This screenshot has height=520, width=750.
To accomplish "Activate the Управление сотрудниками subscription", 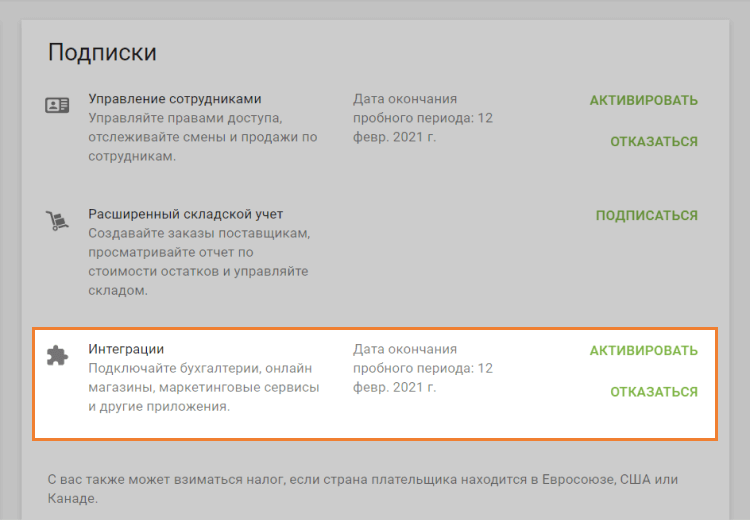I will coord(643,100).
